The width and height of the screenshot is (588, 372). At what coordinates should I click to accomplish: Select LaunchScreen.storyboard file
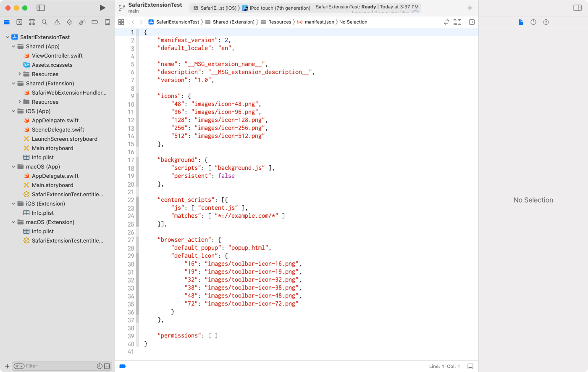coord(64,139)
